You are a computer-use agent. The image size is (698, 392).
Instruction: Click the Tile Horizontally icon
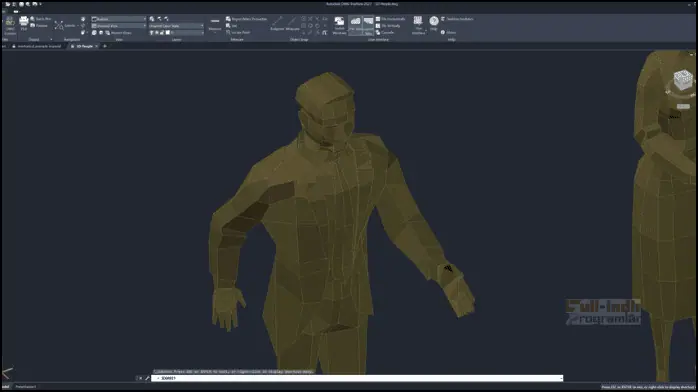click(x=390, y=19)
